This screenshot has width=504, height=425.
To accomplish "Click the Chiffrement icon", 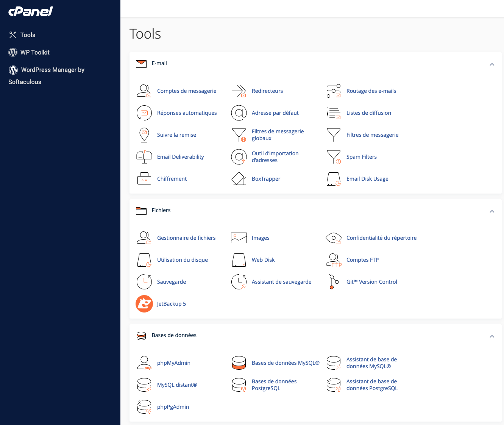I will pos(144,179).
